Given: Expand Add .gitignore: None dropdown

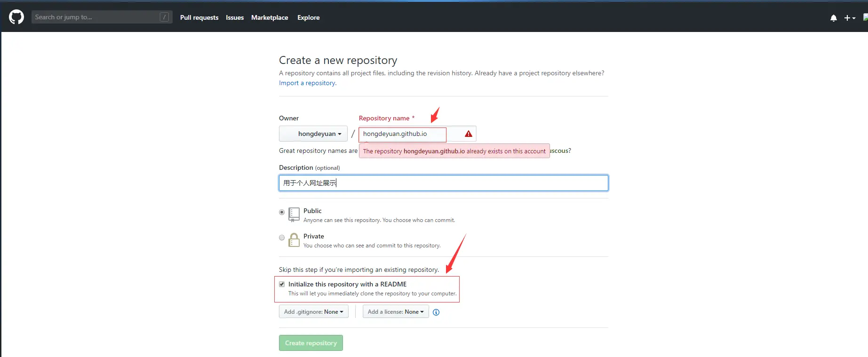Looking at the screenshot, I should [x=314, y=312].
